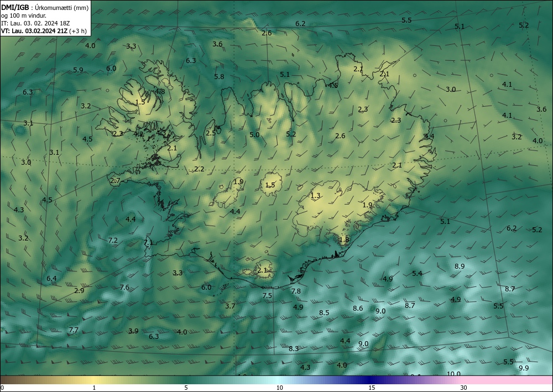Click the 9.9 value on the map

[x=524, y=368]
